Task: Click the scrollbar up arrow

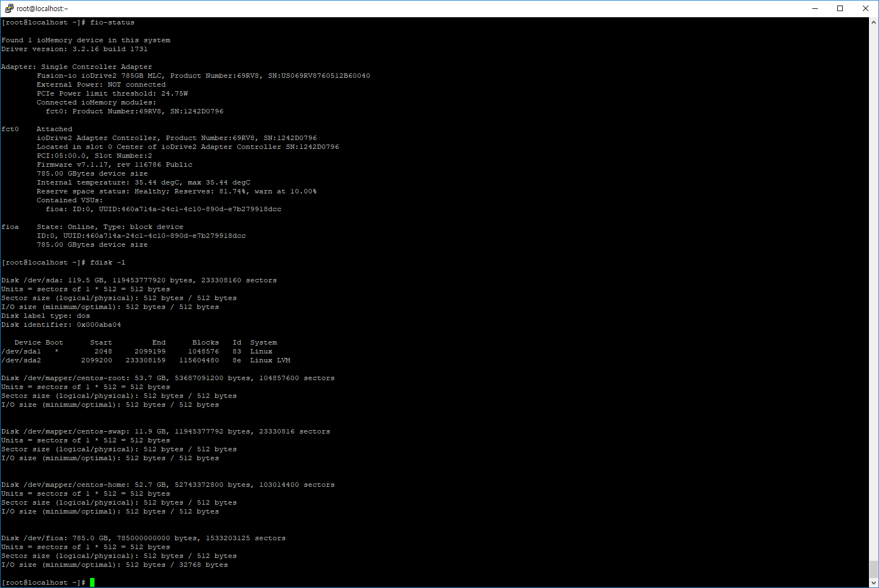Action: click(x=874, y=22)
